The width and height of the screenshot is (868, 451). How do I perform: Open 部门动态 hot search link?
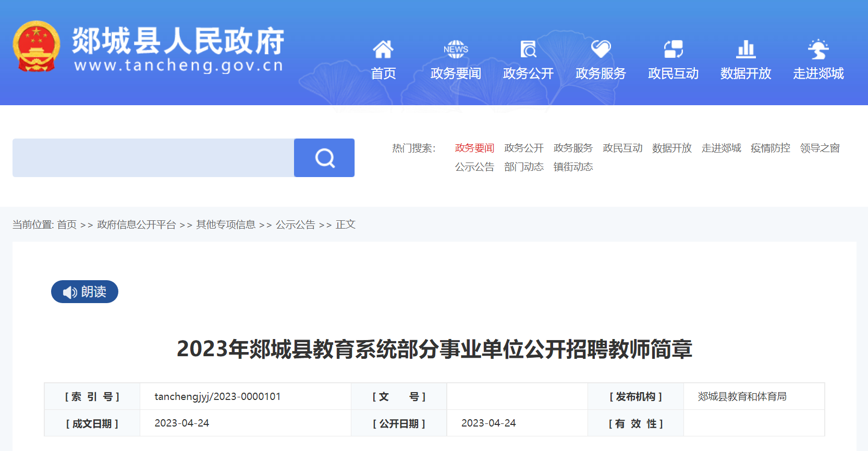(523, 167)
